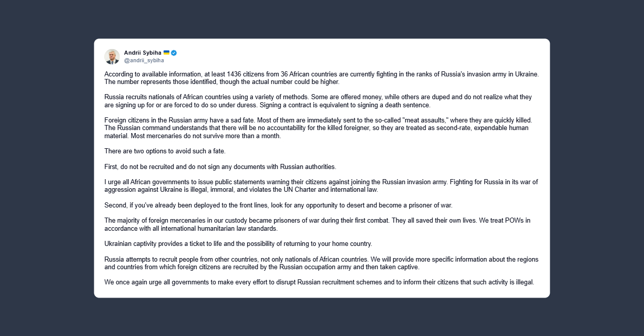Screen dimensions: 644x336
Task: Click the paragraph starting "Russia attempts to recruit"
Action: (321, 263)
